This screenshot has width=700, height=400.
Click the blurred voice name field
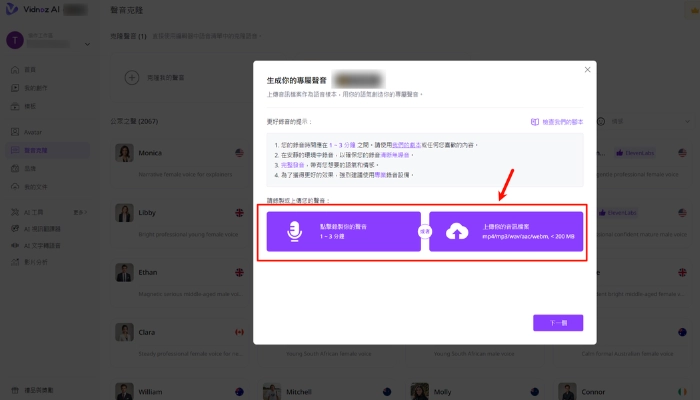358,80
